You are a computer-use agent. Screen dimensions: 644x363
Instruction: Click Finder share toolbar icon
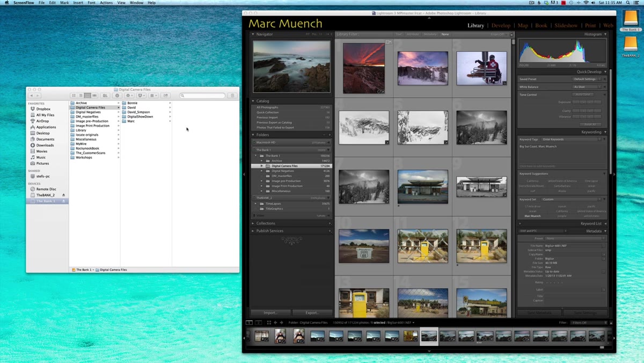tap(166, 96)
